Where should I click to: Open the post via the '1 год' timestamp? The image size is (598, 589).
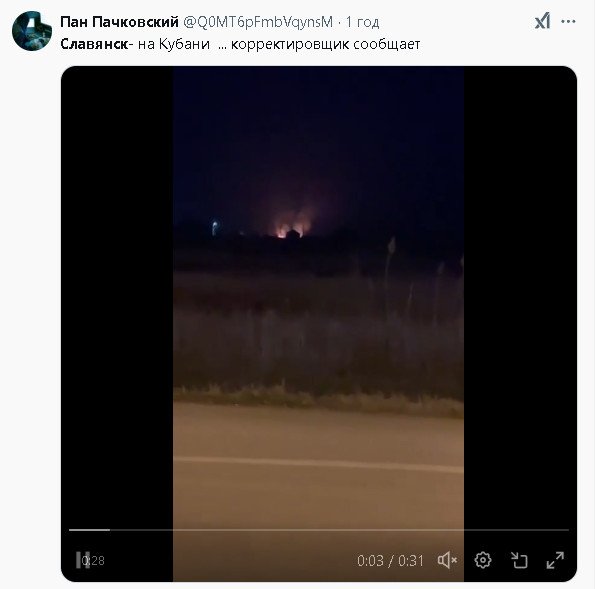(x=362, y=22)
